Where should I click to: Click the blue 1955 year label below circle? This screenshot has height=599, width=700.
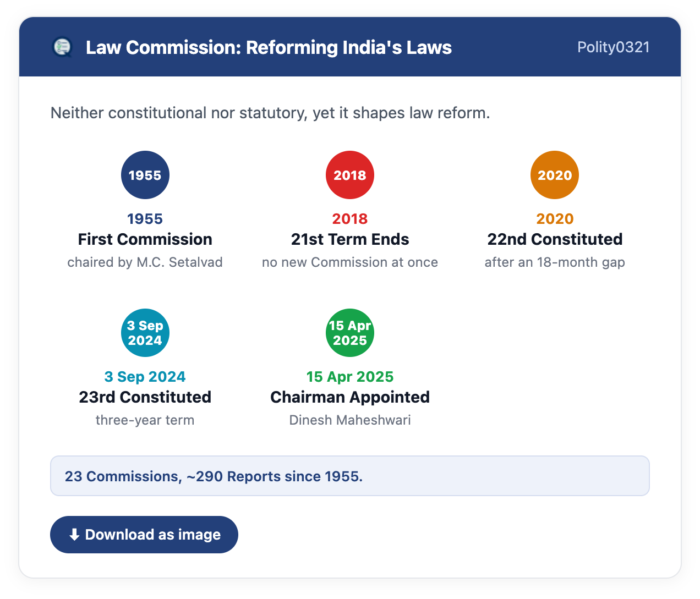[145, 219]
